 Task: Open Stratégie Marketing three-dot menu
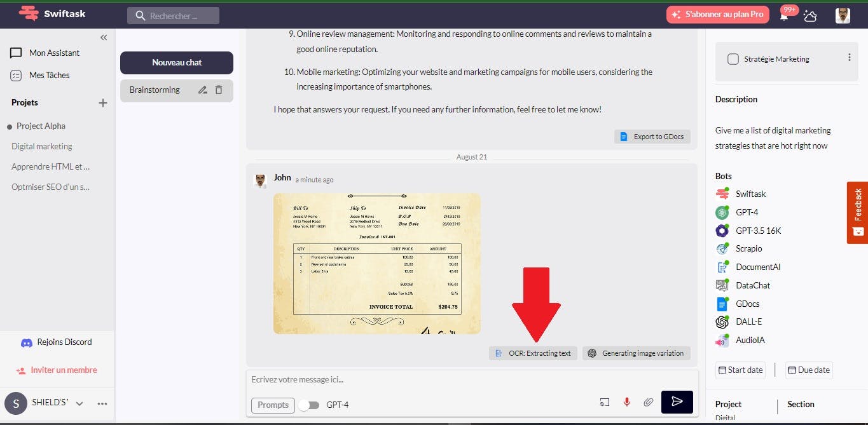(x=849, y=57)
